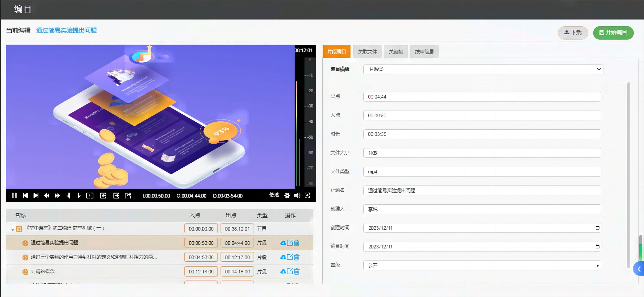
Task: Delete the 力臂的概念 clip with trash icon
Action: pyautogui.click(x=296, y=271)
